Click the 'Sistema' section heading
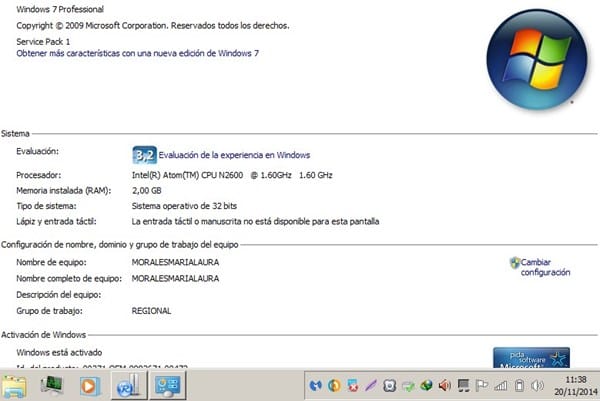This screenshot has width=600, height=401. (x=15, y=134)
